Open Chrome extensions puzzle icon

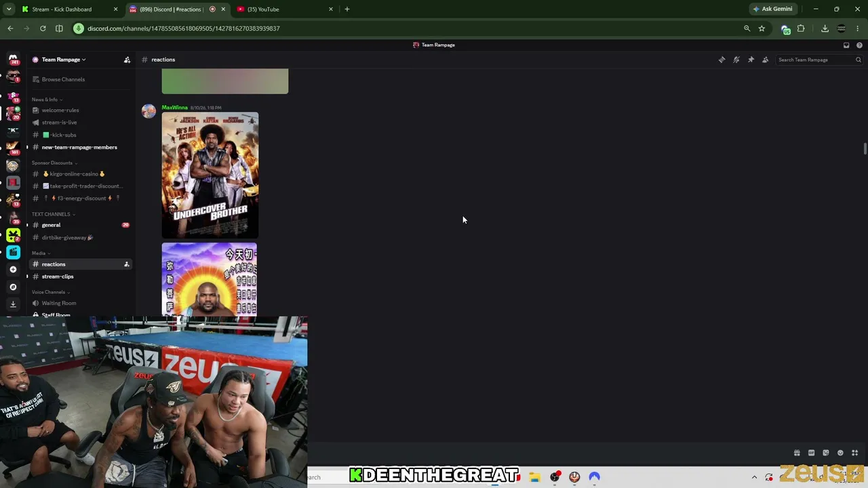(801, 28)
